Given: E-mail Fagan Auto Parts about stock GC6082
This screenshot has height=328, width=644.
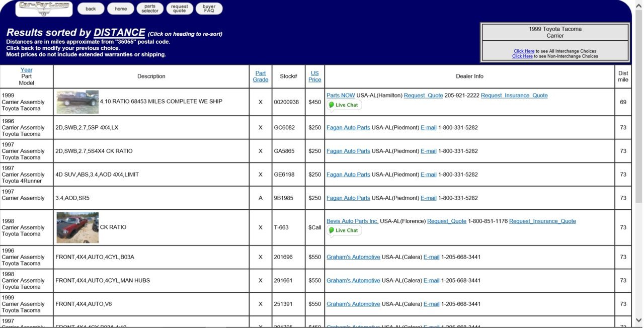Looking at the screenshot, I should click(429, 128).
